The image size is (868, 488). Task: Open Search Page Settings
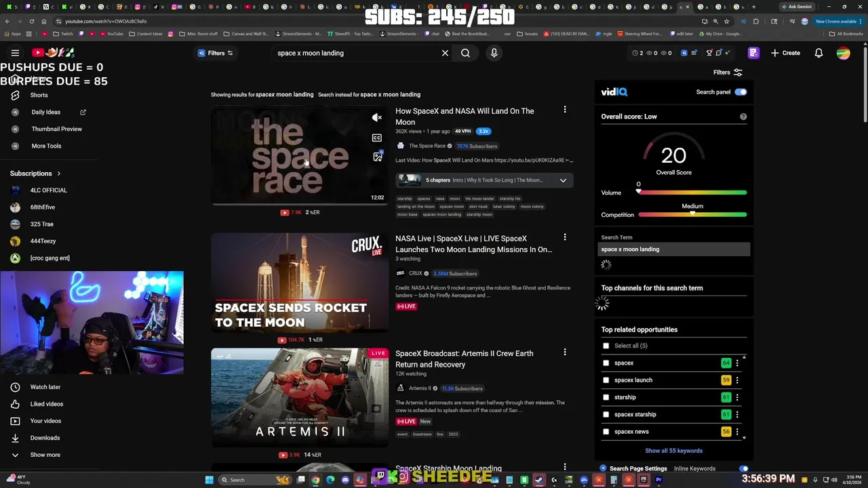(637, 468)
